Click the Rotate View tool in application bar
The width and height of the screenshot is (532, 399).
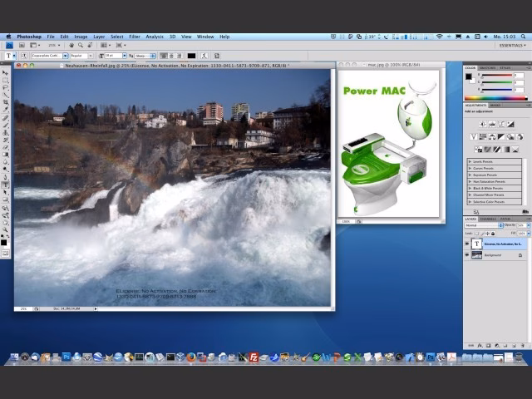pos(90,45)
